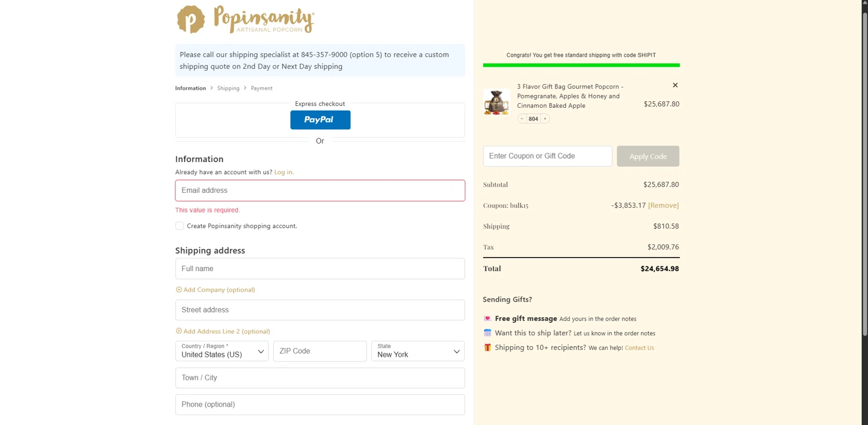Open the State dropdown showing New York
The height and width of the screenshot is (425, 868).
(x=418, y=351)
